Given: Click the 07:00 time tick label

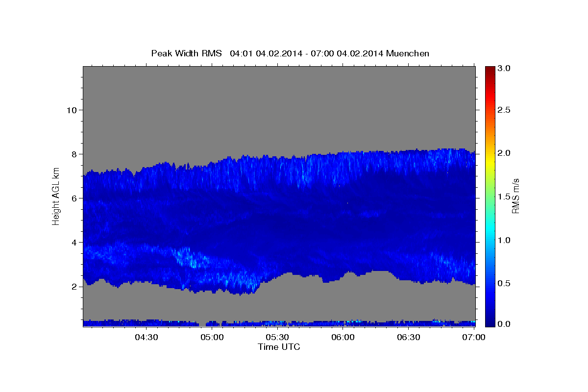Looking at the screenshot, I should pyautogui.click(x=473, y=337).
